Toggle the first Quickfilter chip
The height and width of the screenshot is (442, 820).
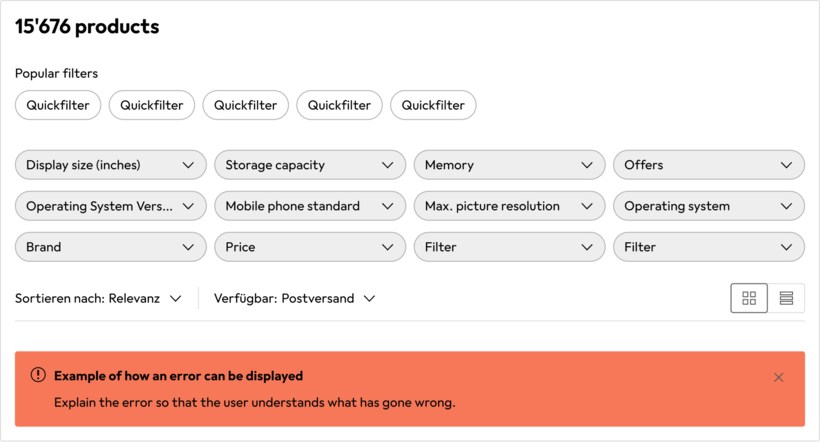coord(58,105)
